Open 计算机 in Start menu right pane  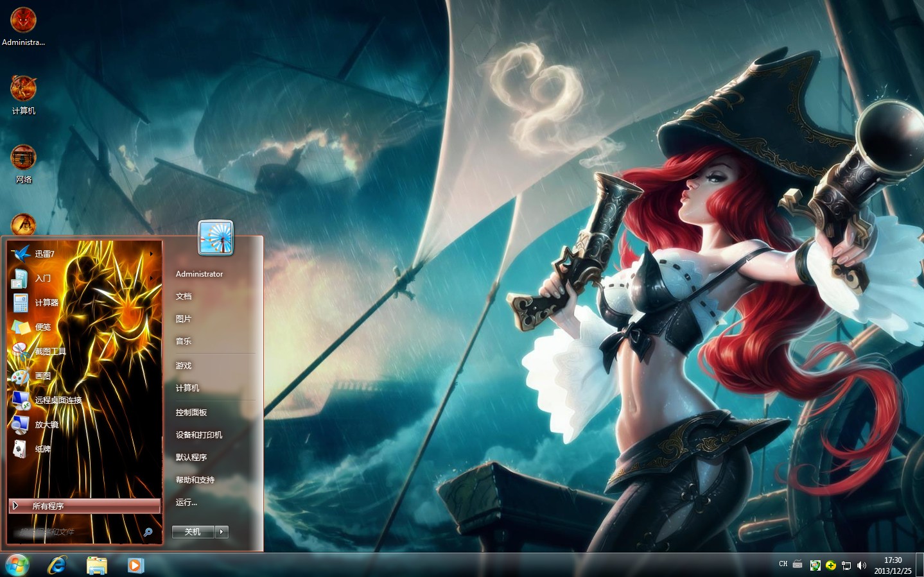pos(187,388)
